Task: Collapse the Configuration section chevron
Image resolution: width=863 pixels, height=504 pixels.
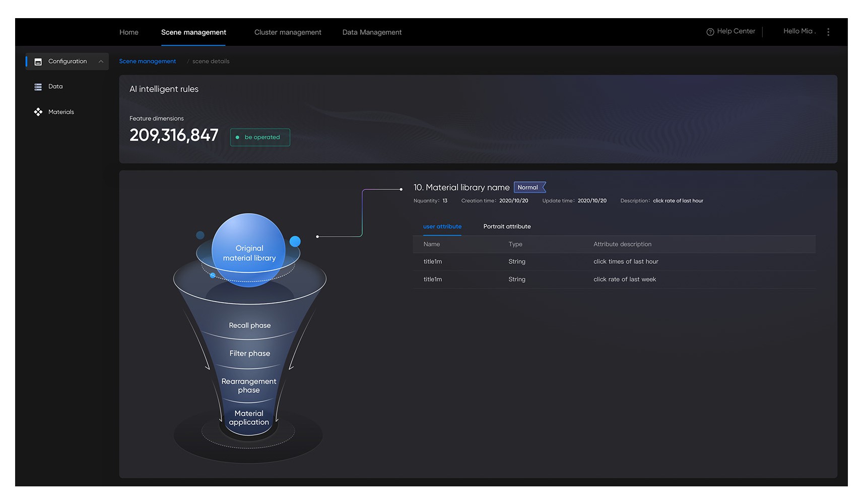Action: pos(101,61)
